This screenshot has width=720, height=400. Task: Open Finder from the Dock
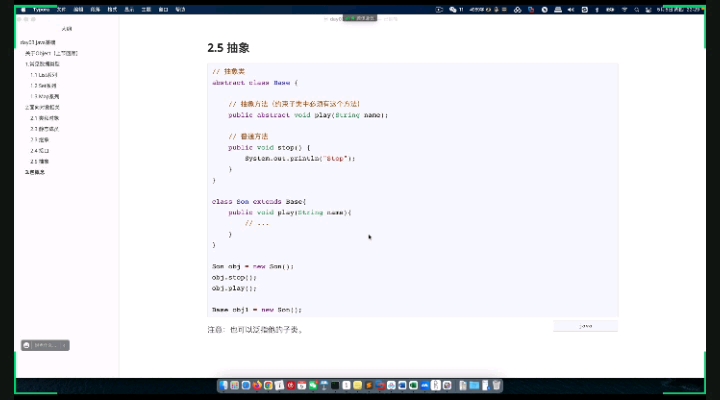(223, 385)
